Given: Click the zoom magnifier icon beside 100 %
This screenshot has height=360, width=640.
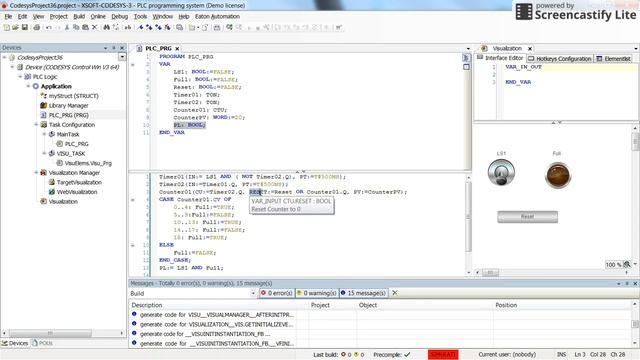Looking at the screenshot, I should tap(627, 264).
